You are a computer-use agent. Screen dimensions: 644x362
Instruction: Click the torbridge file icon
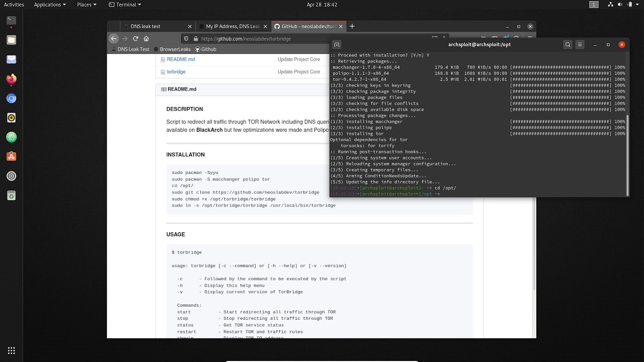click(x=163, y=72)
